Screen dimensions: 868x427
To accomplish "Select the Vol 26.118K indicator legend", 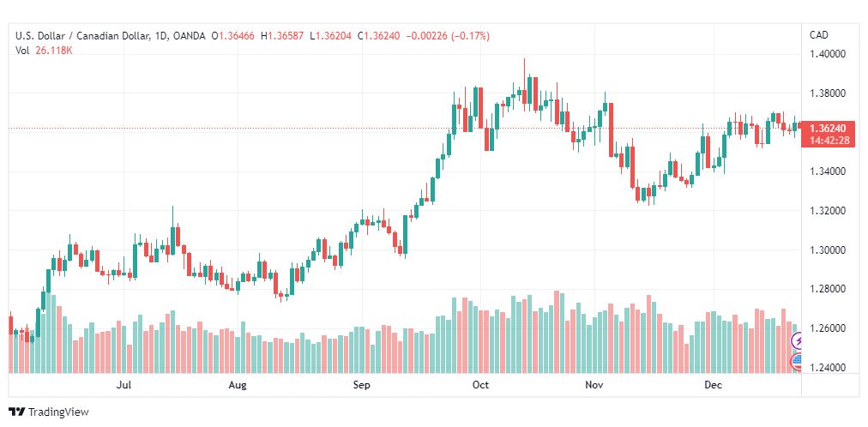I will [45, 51].
